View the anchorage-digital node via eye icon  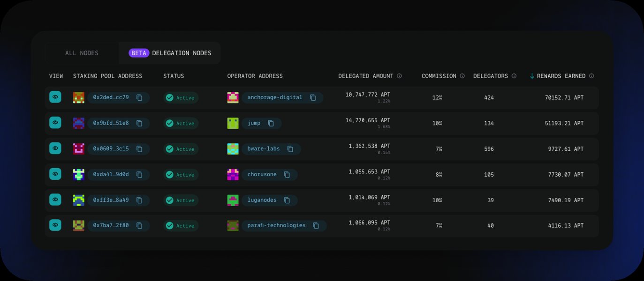pos(55,97)
